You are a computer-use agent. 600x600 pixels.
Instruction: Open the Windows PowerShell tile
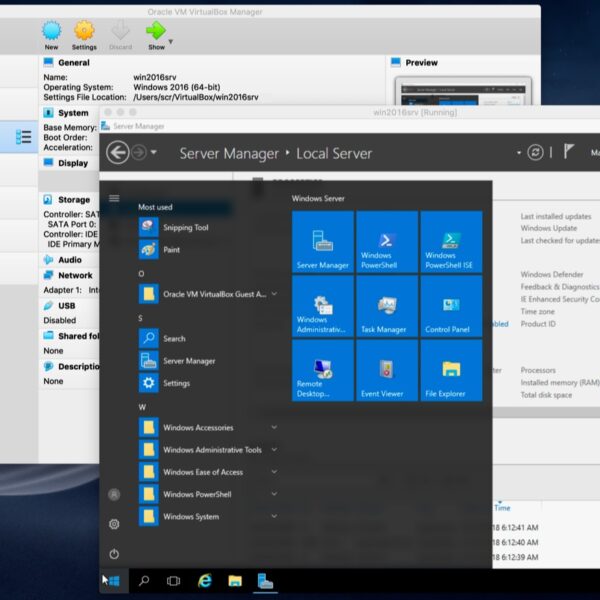tap(387, 241)
